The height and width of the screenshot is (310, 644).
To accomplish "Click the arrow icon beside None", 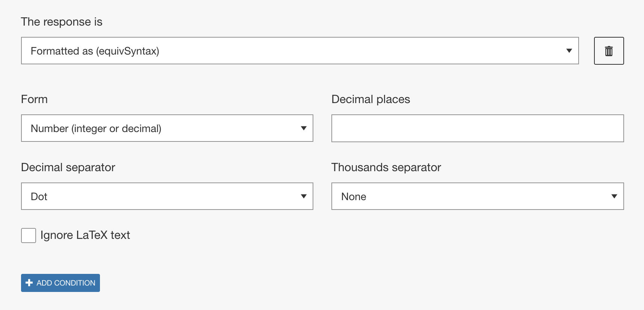I will click(614, 196).
